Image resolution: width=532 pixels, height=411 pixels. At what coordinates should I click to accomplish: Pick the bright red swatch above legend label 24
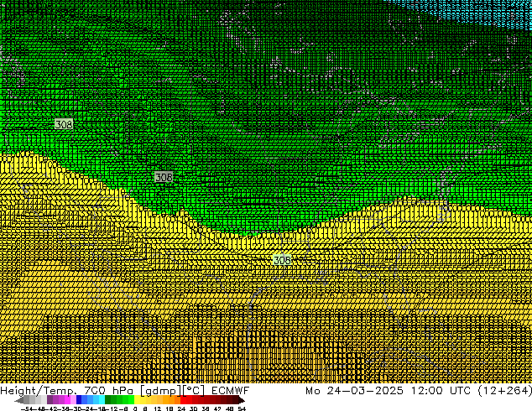click(x=184, y=400)
